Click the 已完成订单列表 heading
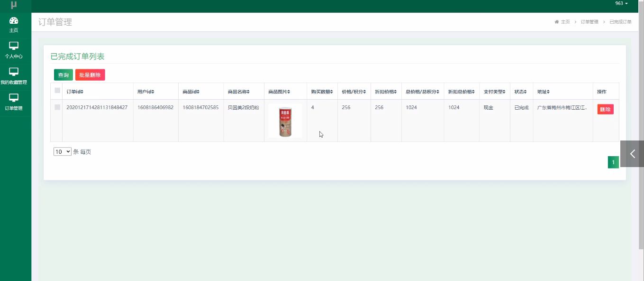Screen dimensions: 644x281 click(78, 56)
